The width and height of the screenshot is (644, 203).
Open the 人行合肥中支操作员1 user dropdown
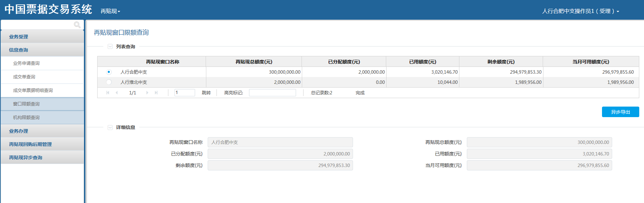click(580, 11)
